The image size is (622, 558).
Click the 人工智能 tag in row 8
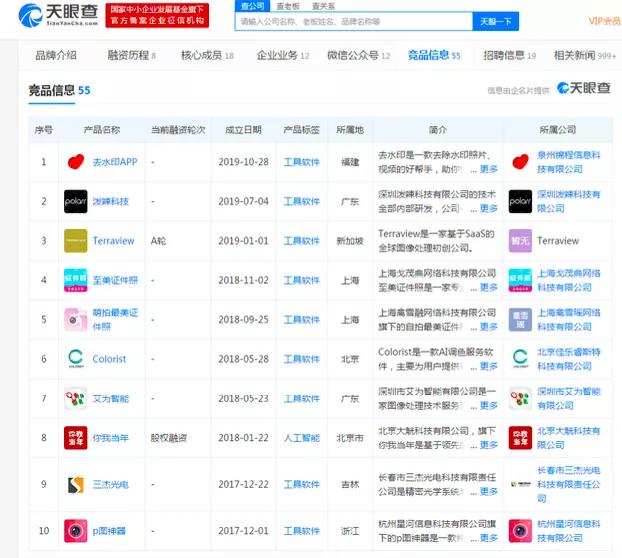301,437
